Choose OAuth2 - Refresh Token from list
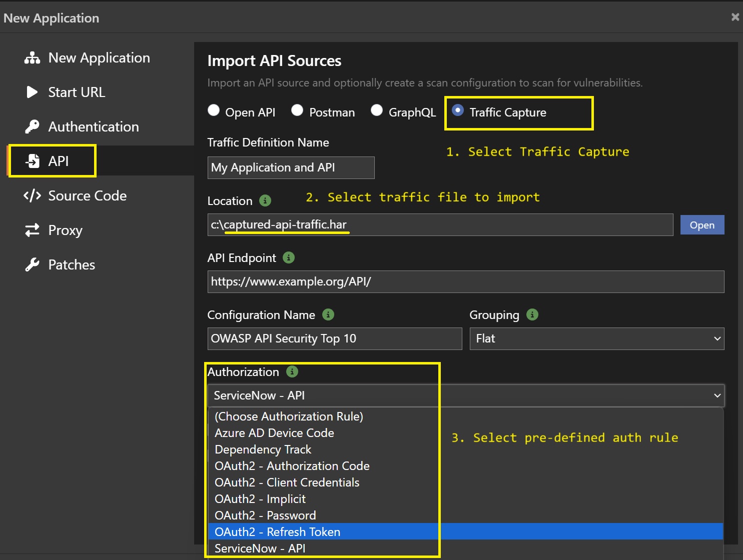The image size is (743, 560). 278,532
